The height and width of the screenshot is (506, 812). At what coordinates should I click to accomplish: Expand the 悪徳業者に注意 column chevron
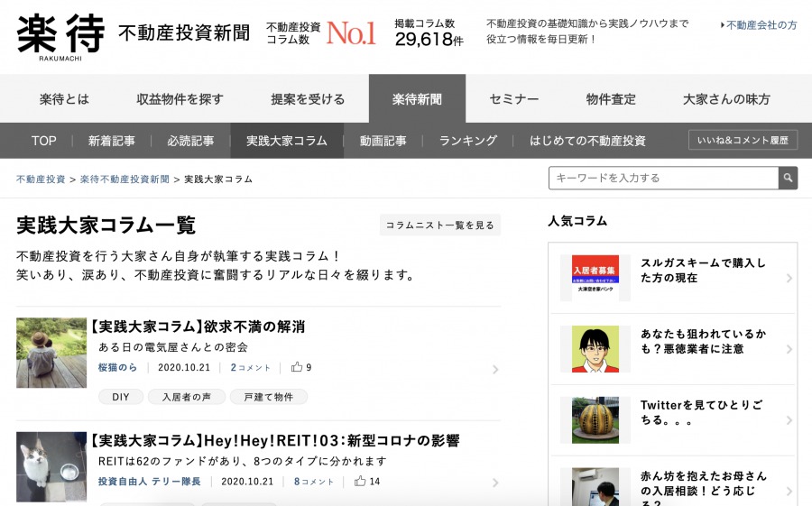click(x=789, y=349)
